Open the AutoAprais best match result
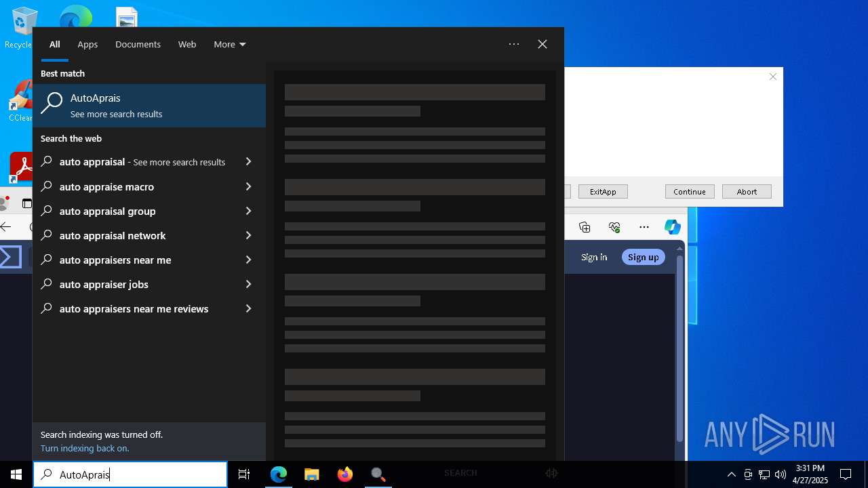Image resolution: width=868 pixels, height=488 pixels. [149, 106]
